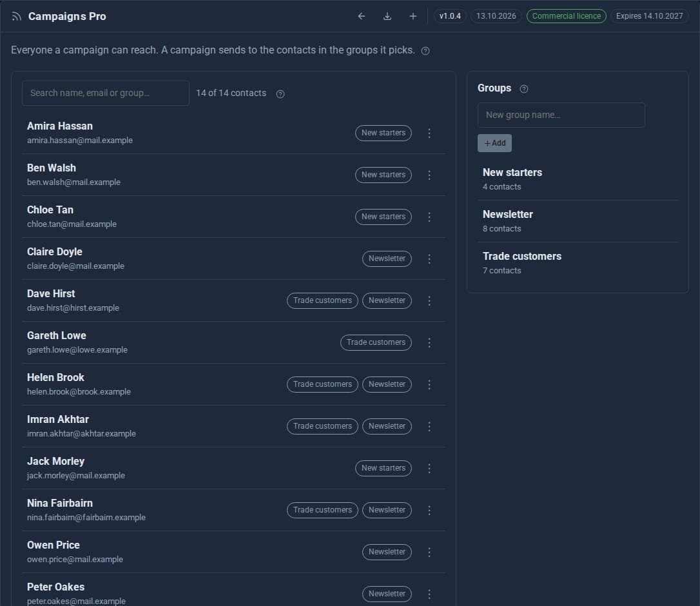Open the three-dot menu for Owen Price
This screenshot has height=606, width=700.
(x=429, y=552)
